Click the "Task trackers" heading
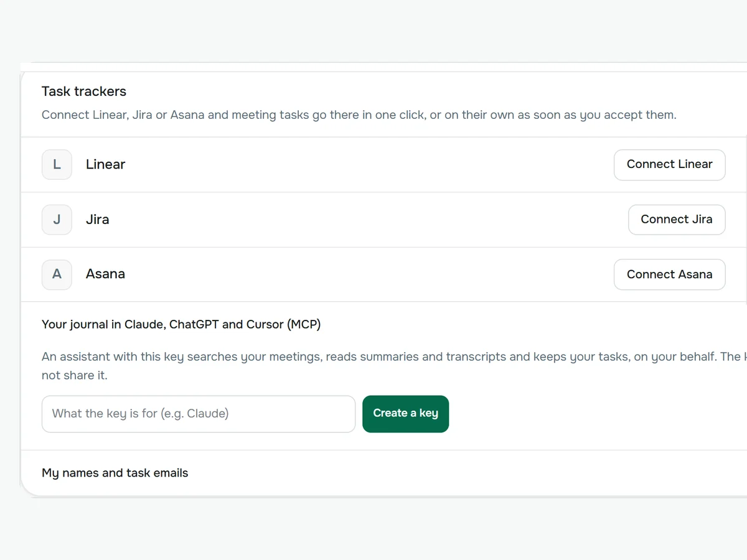The width and height of the screenshot is (747, 560). point(84,91)
